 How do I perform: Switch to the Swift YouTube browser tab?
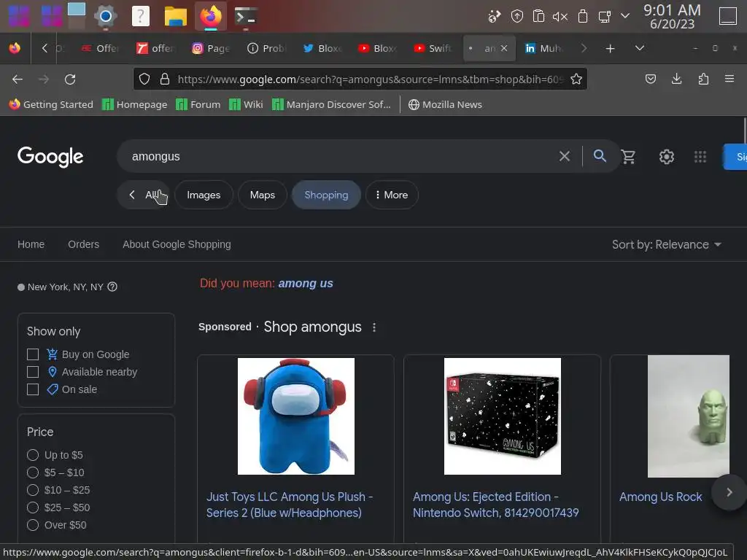point(433,48)
